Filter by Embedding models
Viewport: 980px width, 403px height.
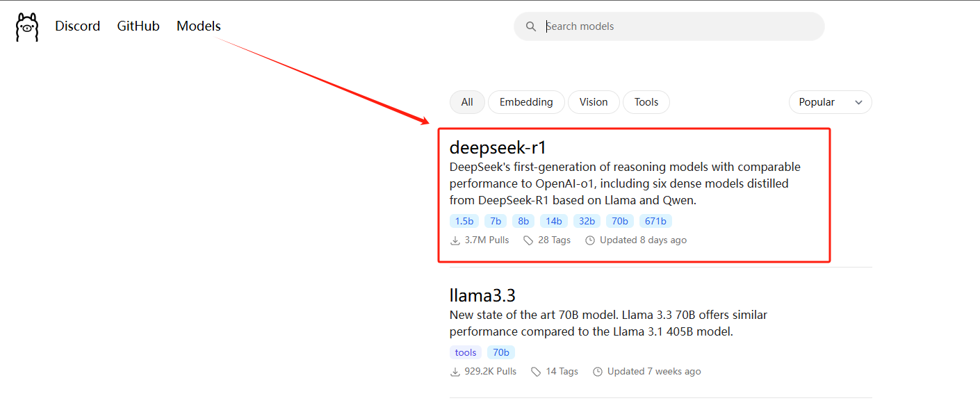(526, 102)
